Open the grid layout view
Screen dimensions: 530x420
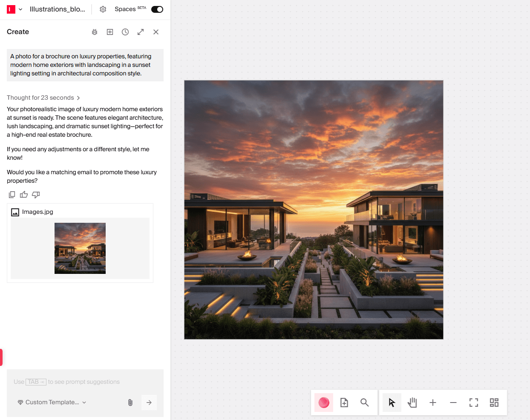(x=494, y=402)
